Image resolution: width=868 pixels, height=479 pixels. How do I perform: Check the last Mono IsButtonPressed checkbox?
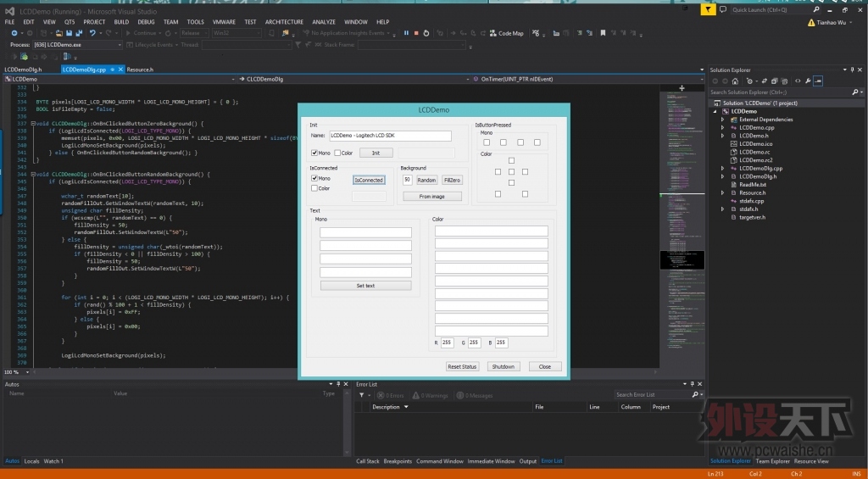pyautogui.click(x=537, y=142)
